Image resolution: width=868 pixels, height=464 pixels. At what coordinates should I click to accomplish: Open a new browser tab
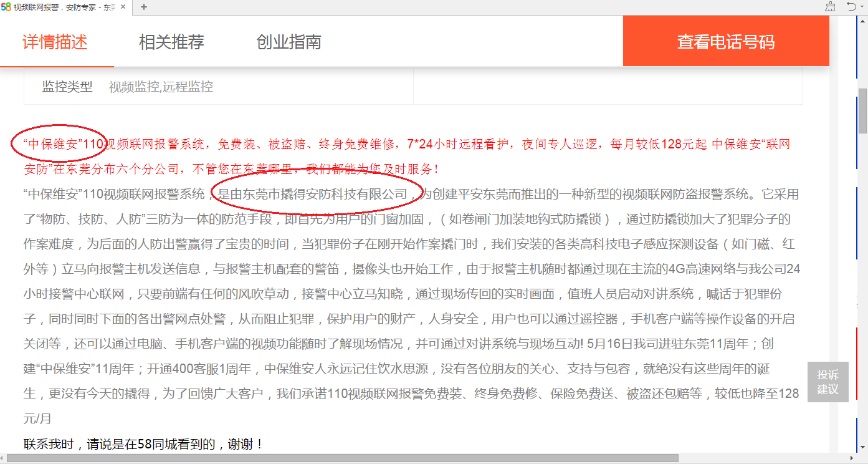(144, 7)
